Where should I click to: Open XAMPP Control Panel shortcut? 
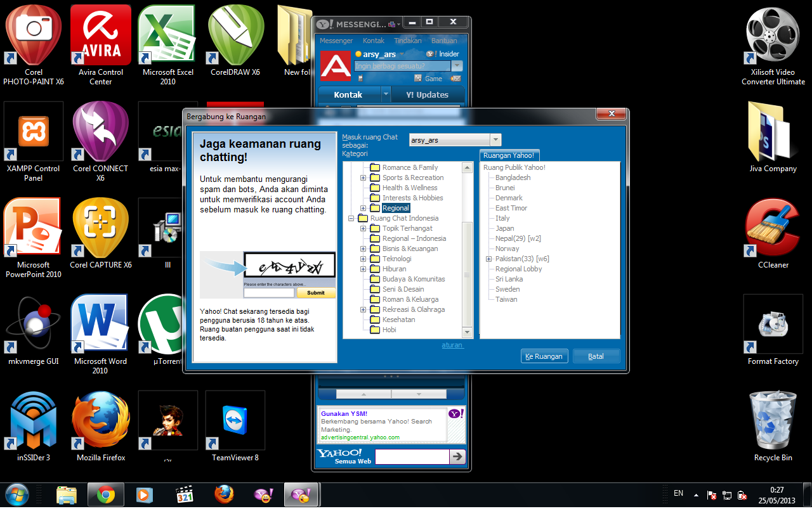[x=34, y=142]
